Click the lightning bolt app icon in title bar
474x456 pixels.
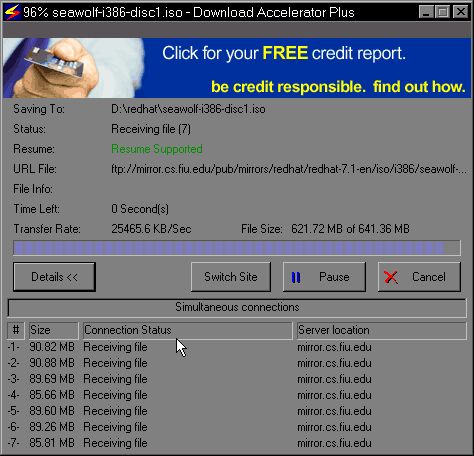pos(12,12)
